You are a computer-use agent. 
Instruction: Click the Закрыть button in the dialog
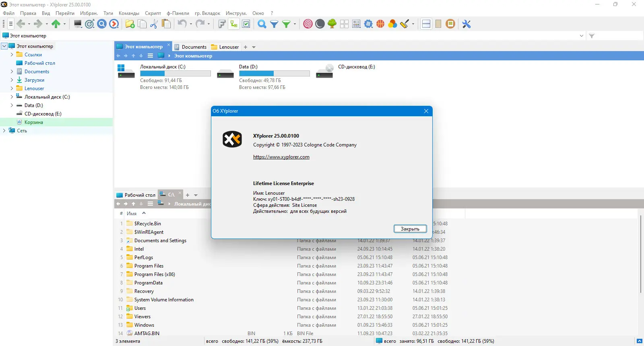coord(410,229)
